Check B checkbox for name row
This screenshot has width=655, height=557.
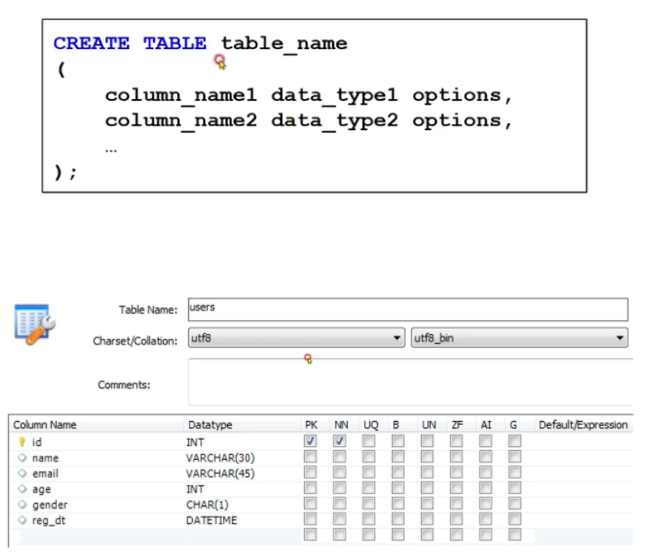[x=398, y=457]
